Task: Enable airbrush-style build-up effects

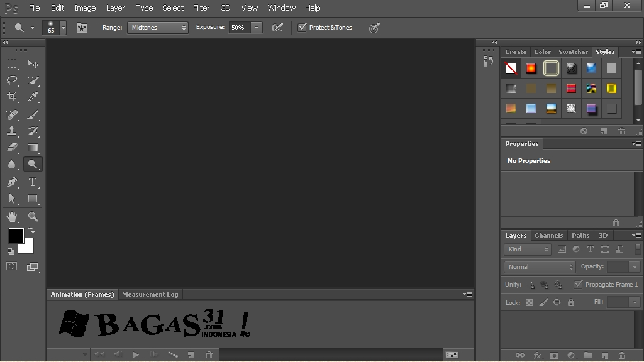Action: (277, 28)
